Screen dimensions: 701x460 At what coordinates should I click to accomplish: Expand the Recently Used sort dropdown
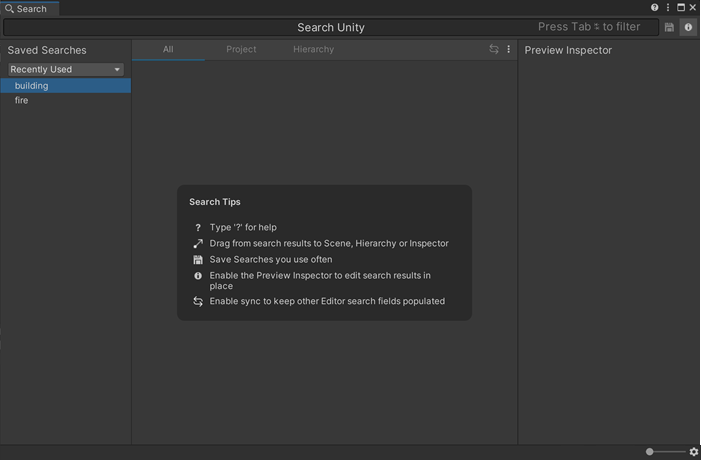[66, 69]
